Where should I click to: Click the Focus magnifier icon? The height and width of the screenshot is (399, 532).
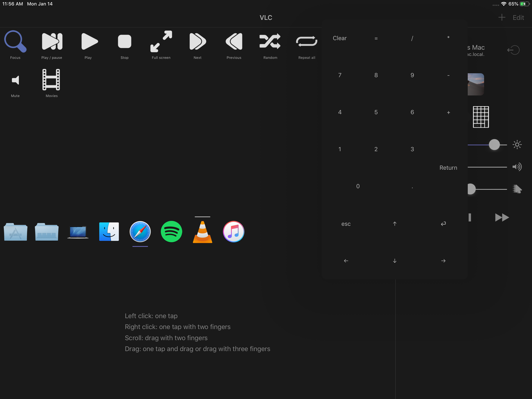pyautogui.click(x=15, y=41)
